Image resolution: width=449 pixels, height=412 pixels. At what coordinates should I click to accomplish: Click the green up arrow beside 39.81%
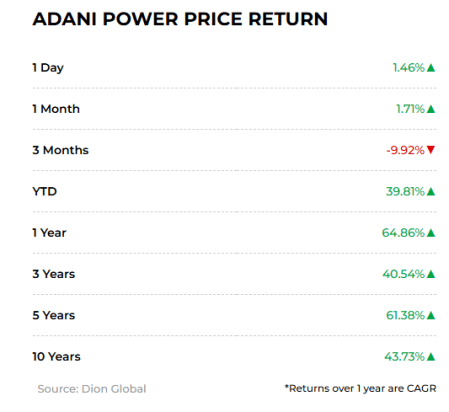click(431, 192)
